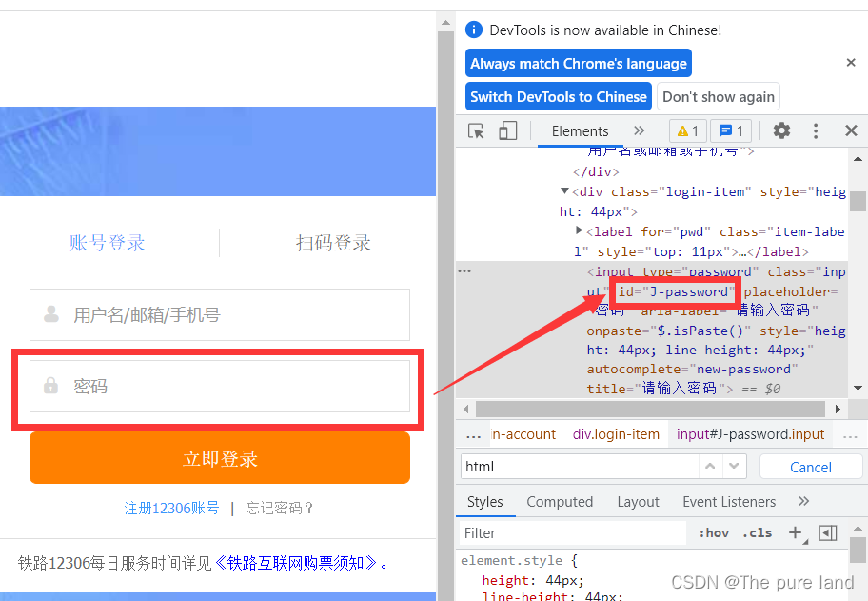The height and width of the screenshot is (601, 868).
Task: Collapse the div class login-item node
Action: tap(564, 191)
